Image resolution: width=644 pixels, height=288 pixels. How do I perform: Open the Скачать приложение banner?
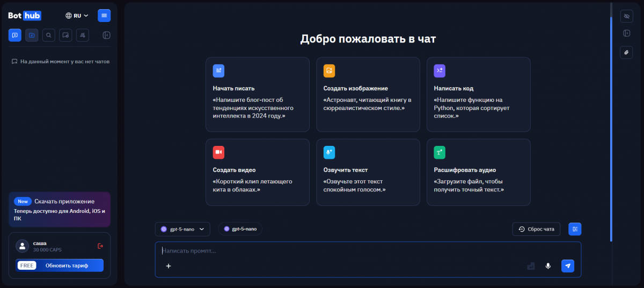point(60,210)
